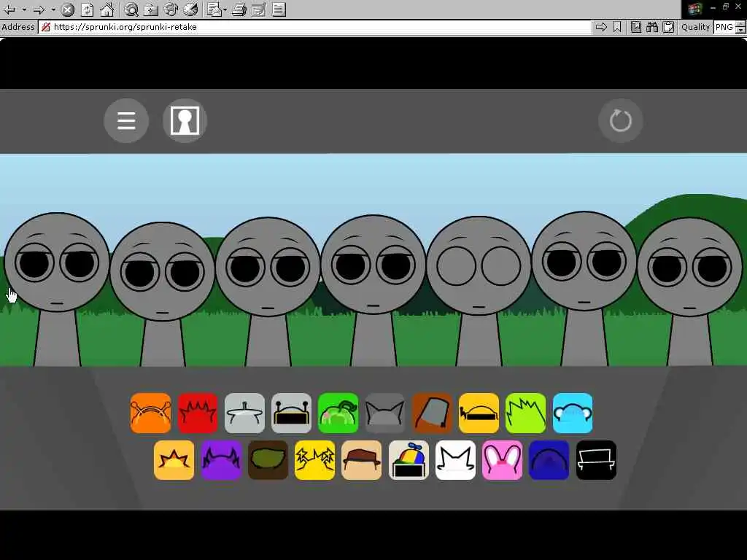Pick the orange antenna headband sound icon
Viewport: 747px width, 560px height.
150,413
